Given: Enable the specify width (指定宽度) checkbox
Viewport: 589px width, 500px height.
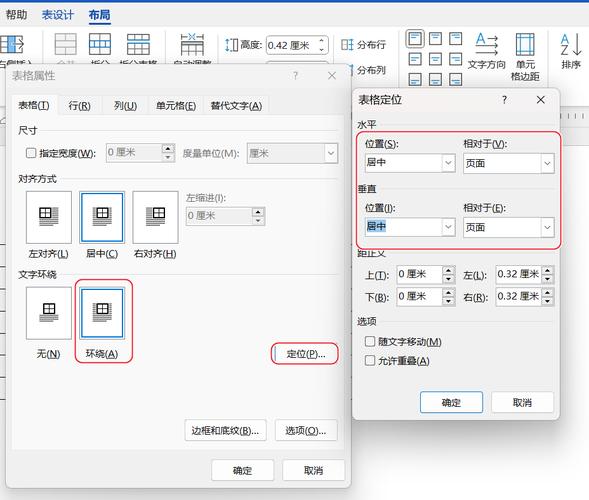Looking at the screenshot, I should tap(31, 153).
